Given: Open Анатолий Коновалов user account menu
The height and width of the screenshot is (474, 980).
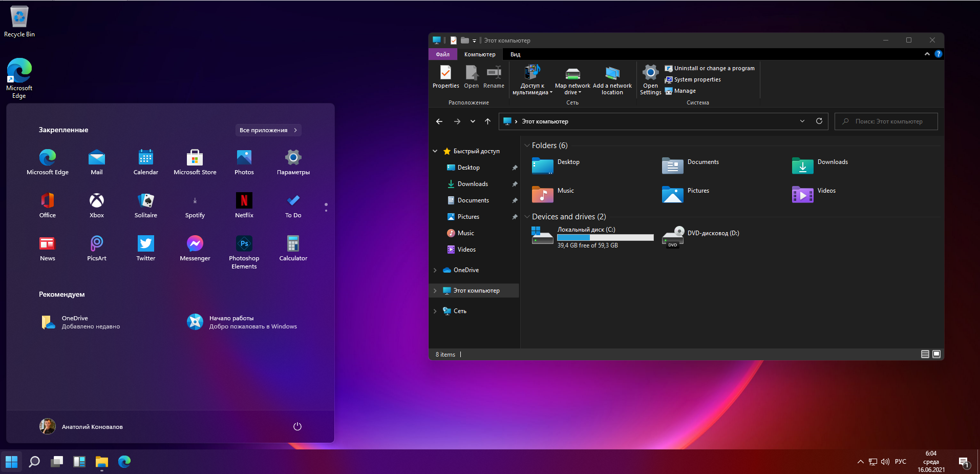Looking at the screenshot, I should click(x=81, y=426).
